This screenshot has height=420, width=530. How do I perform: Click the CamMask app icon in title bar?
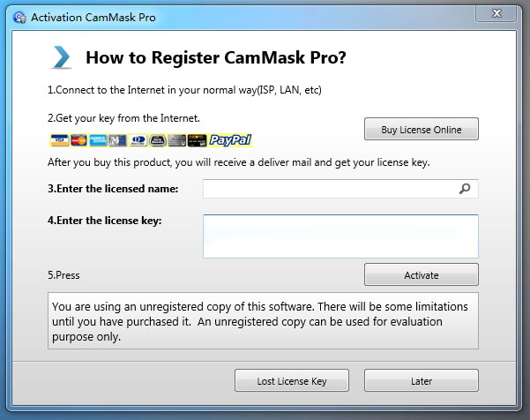point(19,18)
